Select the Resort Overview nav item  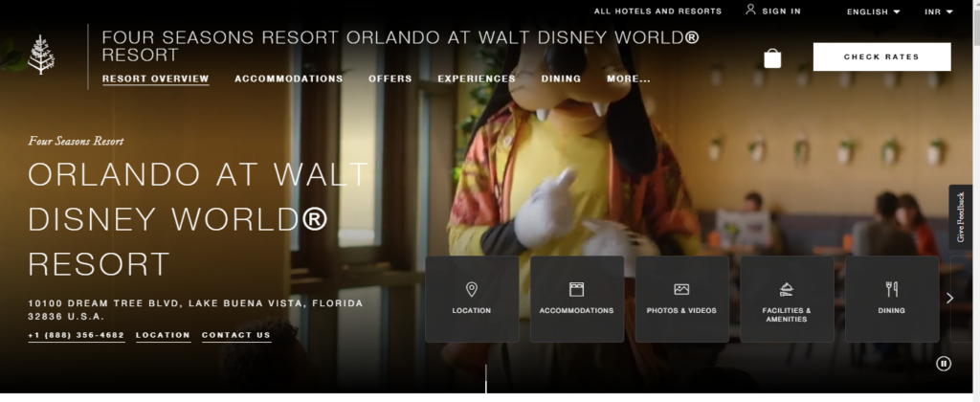[x=156, y=78]
